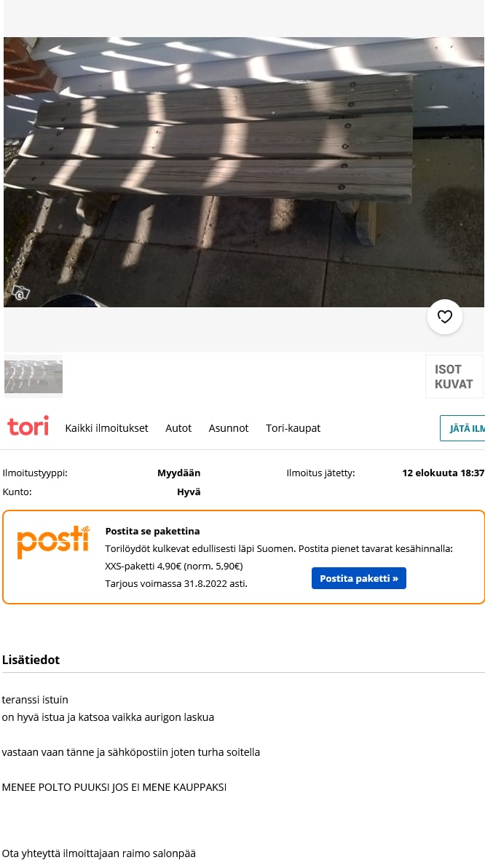Viewport: 485px width, 868px height.
Task: Click the main wooden bench photo
Action: coord(244,172)
